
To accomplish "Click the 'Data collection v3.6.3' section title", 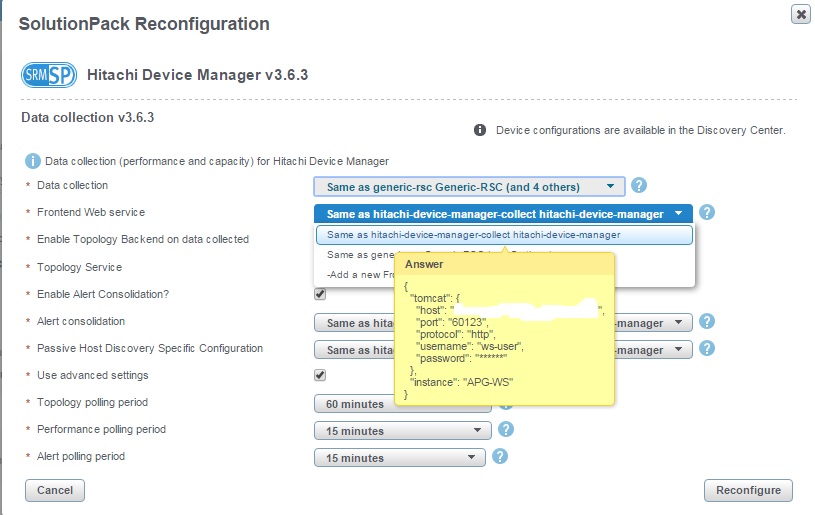I will point(88,117).
